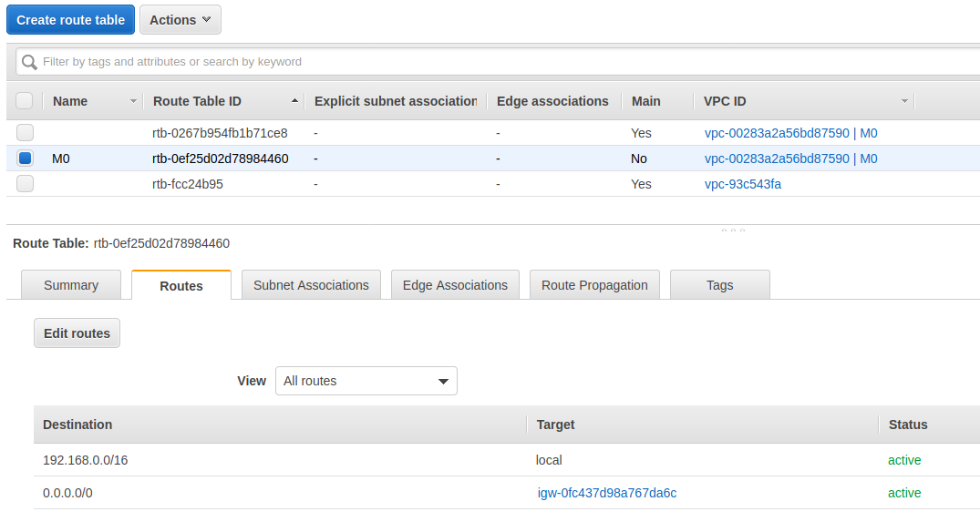Screen dimensions: 980x522
Task: Open the Route Propagation tab
Action: click(594, 285)
